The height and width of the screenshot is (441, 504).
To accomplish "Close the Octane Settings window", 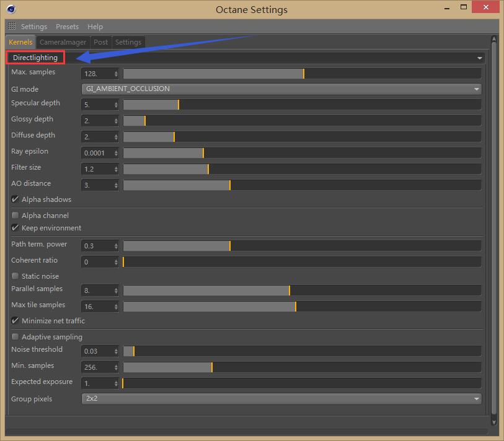I will pyautogui.click(x=485, y=7).
